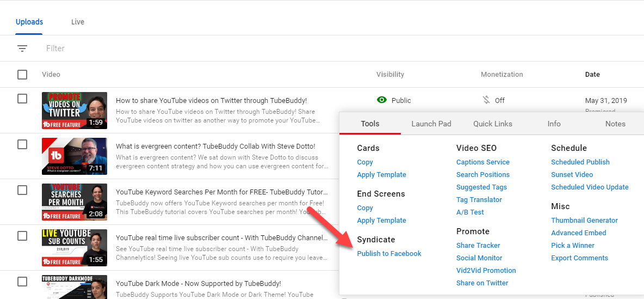Select the checkbox for Twitter sharing video

[22, 99]
